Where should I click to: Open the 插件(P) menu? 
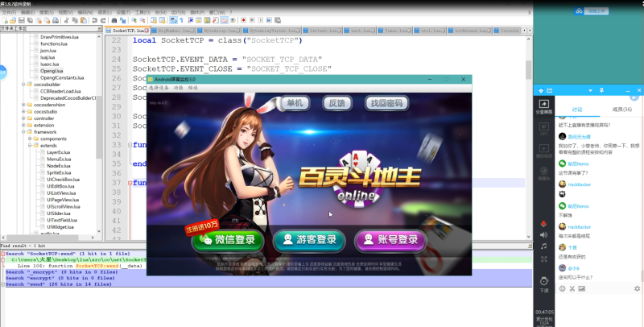[x=197, y=12]
